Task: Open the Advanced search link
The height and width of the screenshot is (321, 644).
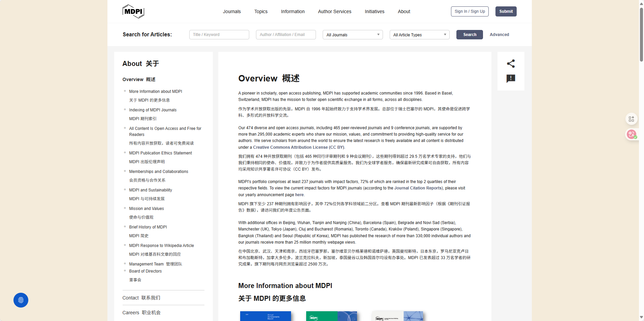Action: point(499,35)
